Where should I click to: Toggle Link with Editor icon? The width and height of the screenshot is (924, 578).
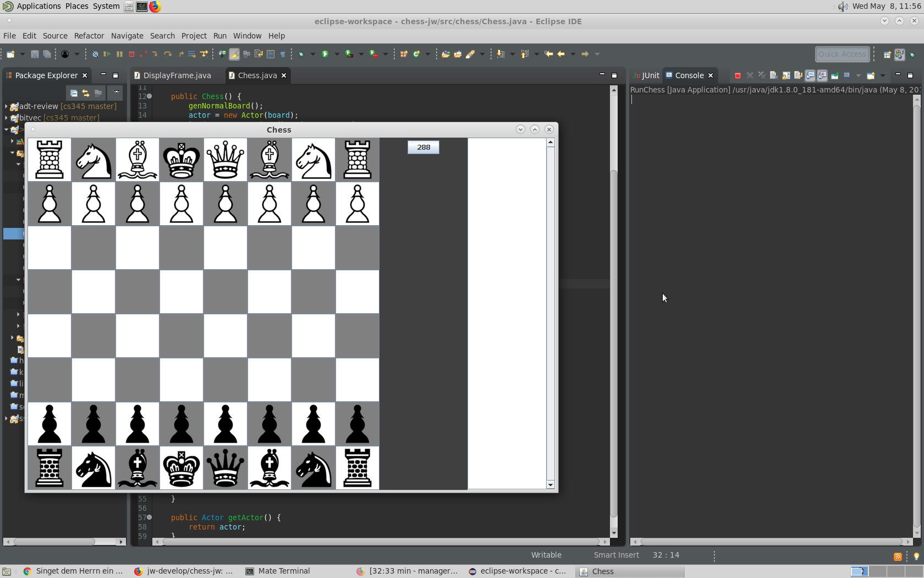pyautogui.click(x=85, y=93)
